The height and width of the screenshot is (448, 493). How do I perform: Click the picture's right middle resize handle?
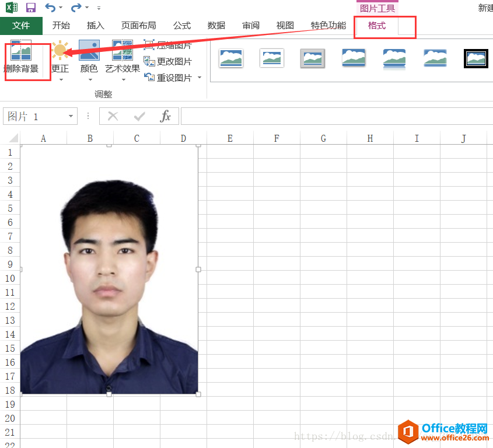(x=198, y=269)
